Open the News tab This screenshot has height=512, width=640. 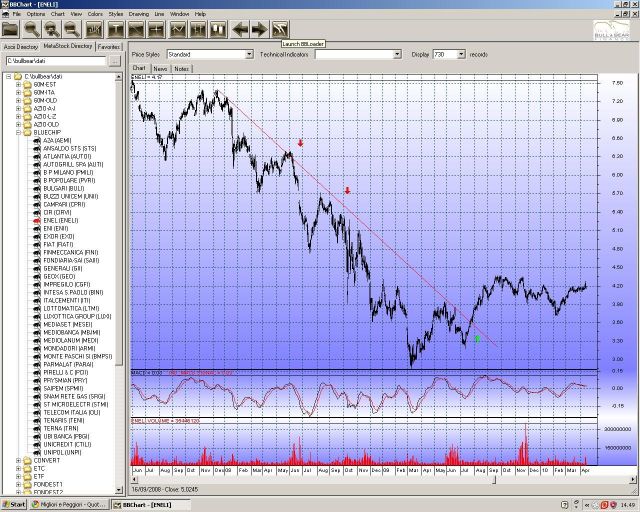pyautogui.click(x=160, y=69)
